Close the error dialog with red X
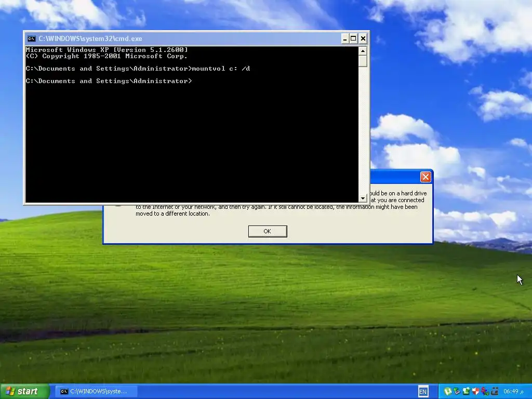The image size is (532, 399). click(x=425, y=177)
